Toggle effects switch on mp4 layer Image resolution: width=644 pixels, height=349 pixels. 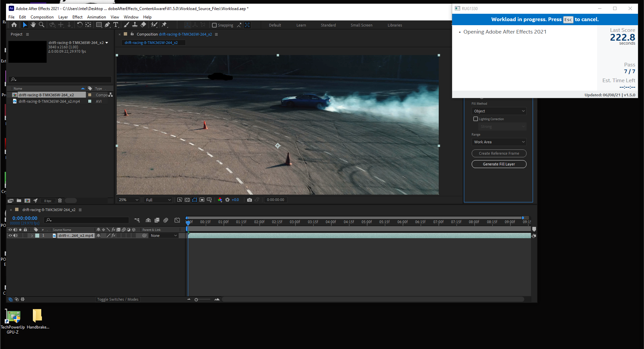[x=113, y=236]
